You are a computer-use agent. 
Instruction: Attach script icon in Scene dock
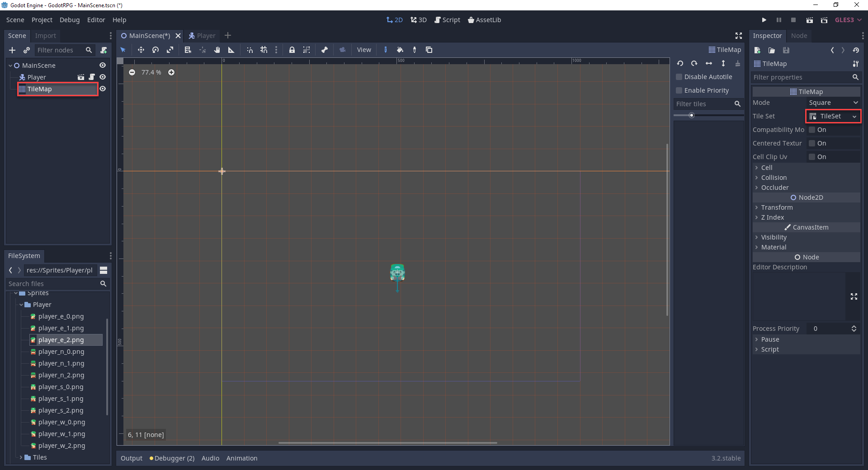click(x=104, y=50)
